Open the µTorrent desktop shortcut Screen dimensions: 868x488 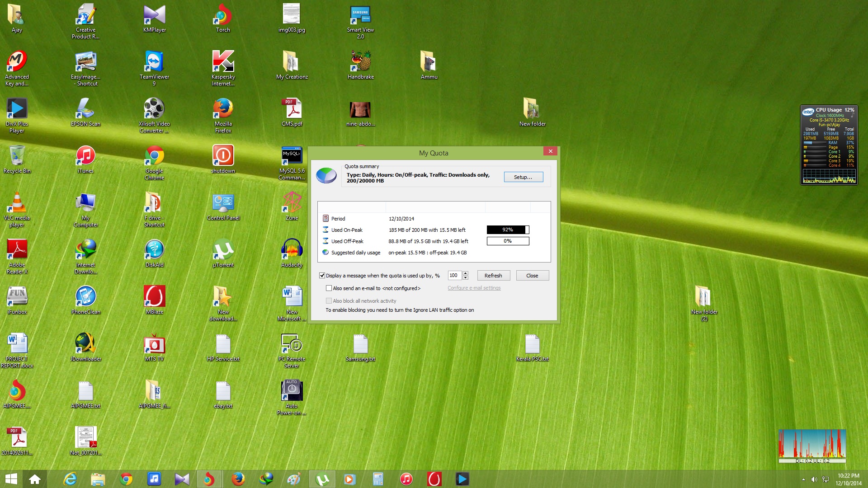point(223,253)
